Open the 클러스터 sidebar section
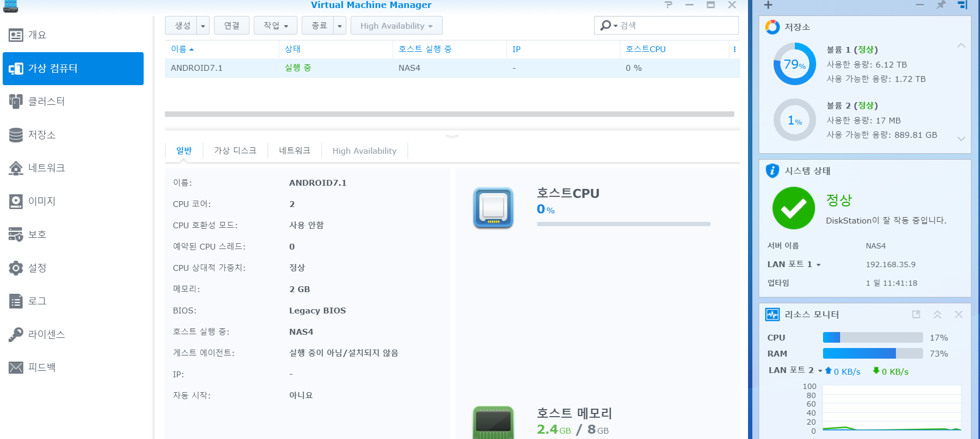980x439 pixels. coord(73,102)
